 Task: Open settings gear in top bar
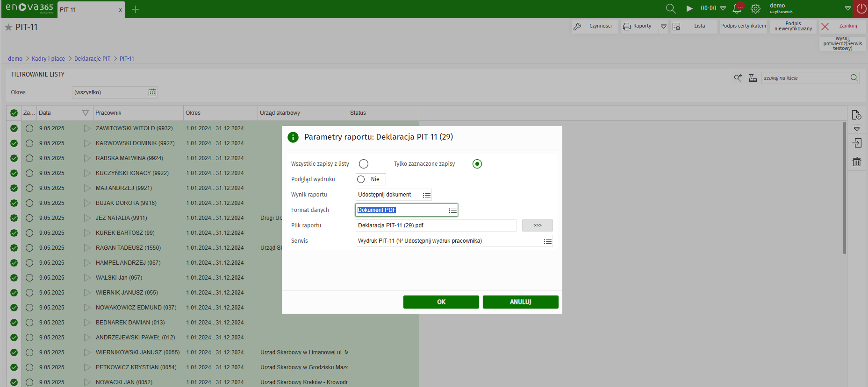pyautogui.click(x=755, y=8)
